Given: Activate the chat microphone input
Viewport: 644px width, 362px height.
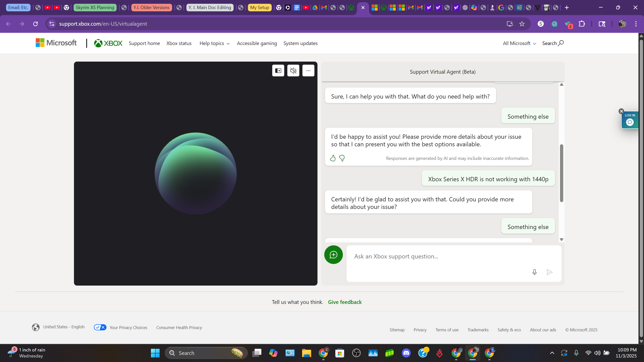Looking at the screenshot, I should click(535, 272).
